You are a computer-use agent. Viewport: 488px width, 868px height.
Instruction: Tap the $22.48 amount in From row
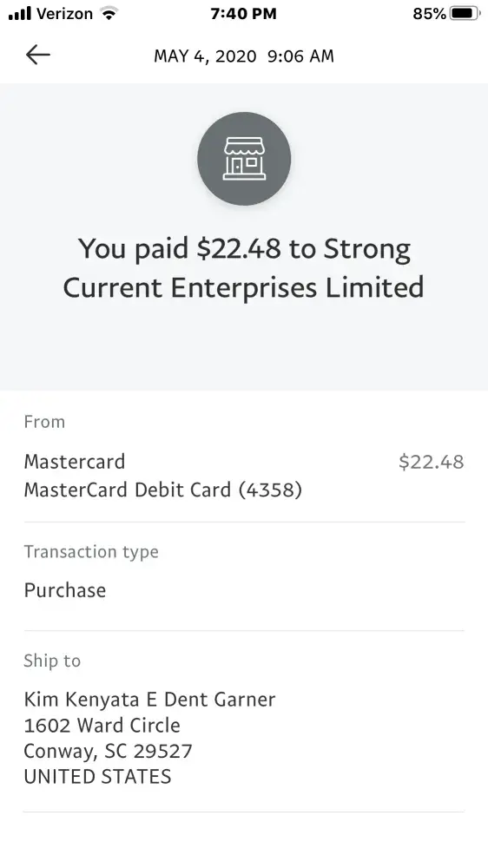[432, 462]
